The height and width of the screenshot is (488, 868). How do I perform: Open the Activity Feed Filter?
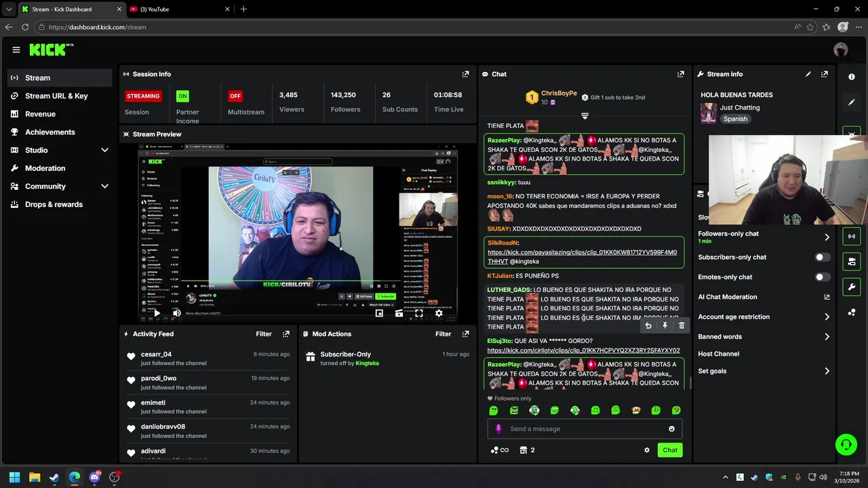click(x=264, y=334)
